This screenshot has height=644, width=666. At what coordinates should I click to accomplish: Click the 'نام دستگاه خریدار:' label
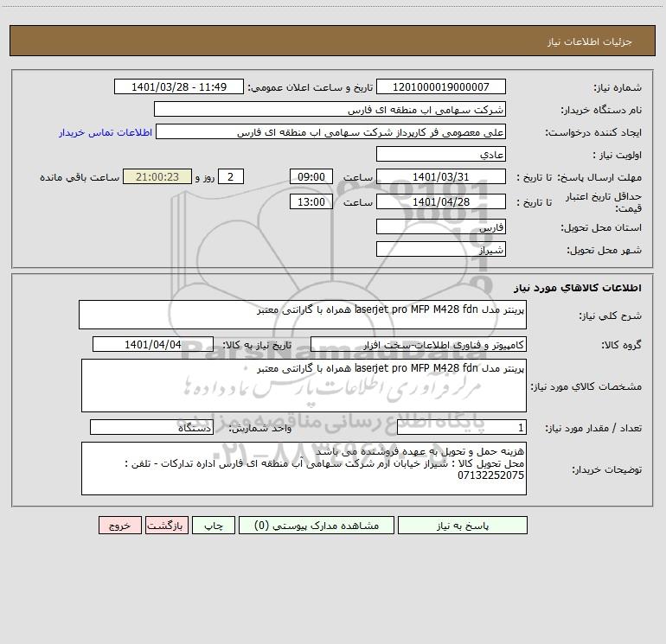pos(601,111)
